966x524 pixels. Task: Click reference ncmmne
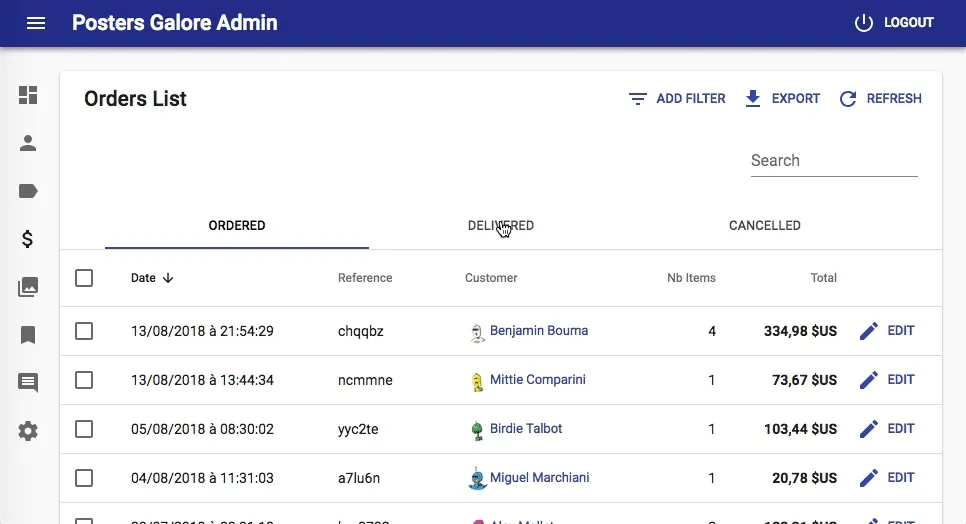[365, 381]
